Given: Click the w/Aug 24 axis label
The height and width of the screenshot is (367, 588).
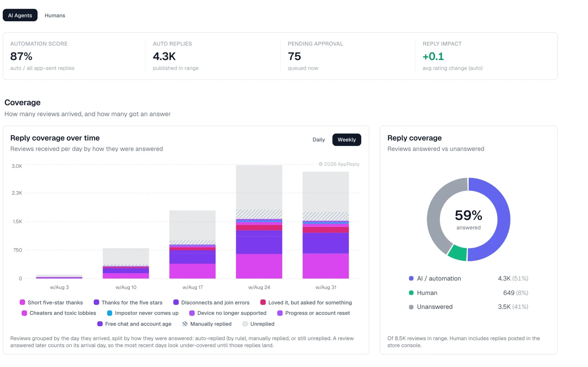Looking at the screenshot, I should [259, 287].
